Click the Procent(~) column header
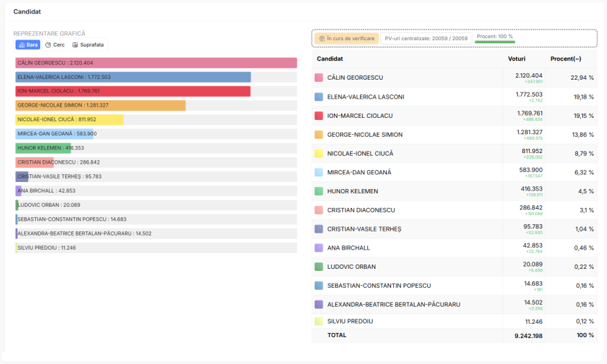The image size is (607, 364). [565, 59]
